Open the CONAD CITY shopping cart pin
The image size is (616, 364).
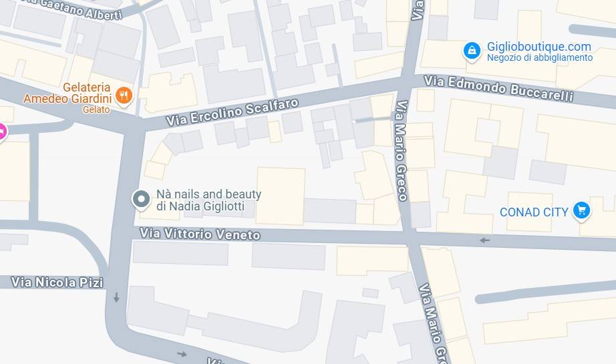pos(581,211)
